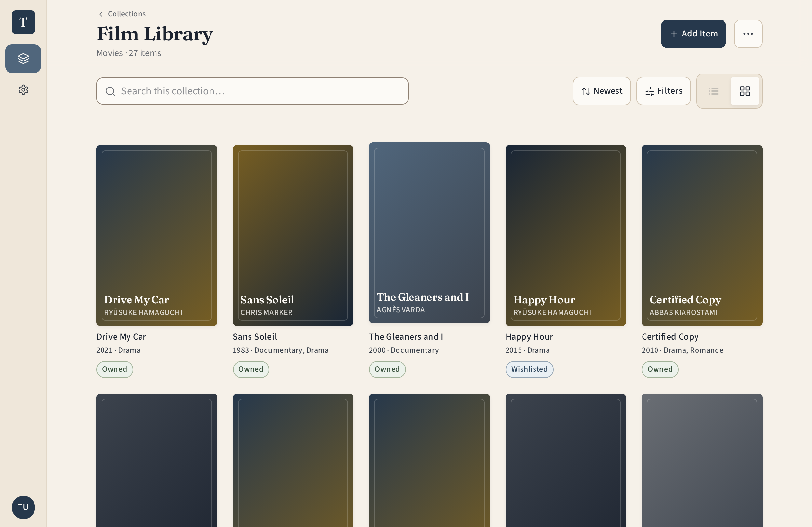
Task: Switch to list view
Action: 713,91
